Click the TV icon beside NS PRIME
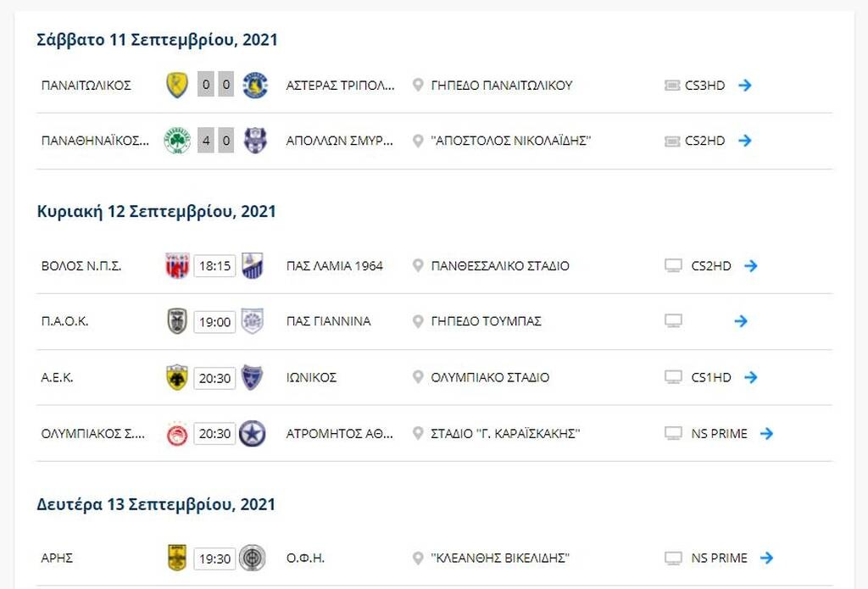The width and height of the screenshot is (868, 589). (672, 433)
